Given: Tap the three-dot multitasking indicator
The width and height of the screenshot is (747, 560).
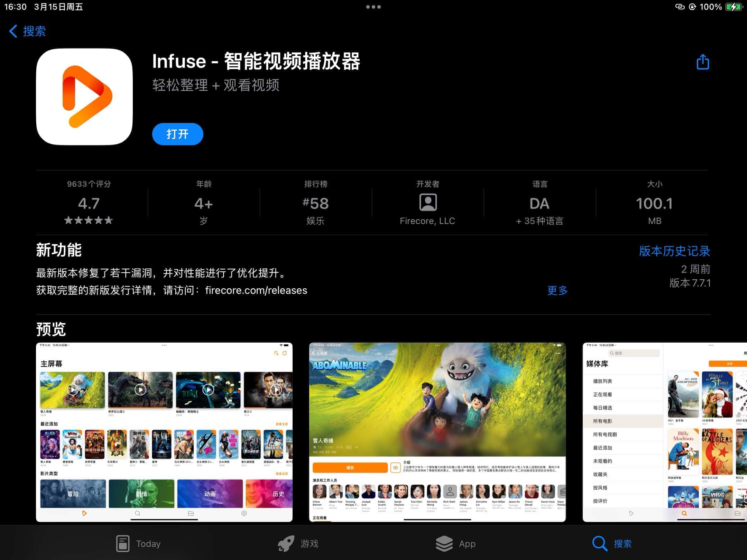Looking at the screenshot, I should tap(373, 7).
